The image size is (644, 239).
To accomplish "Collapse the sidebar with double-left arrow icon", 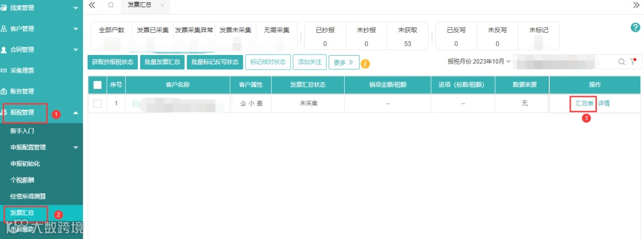I will pyautogui.click(x=92, y=5).
